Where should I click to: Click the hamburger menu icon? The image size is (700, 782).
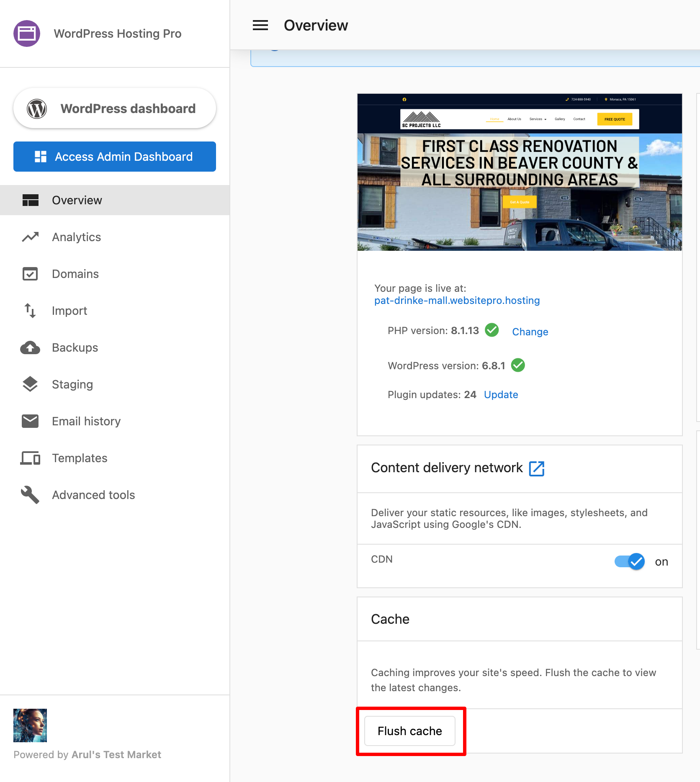point(260,26)
